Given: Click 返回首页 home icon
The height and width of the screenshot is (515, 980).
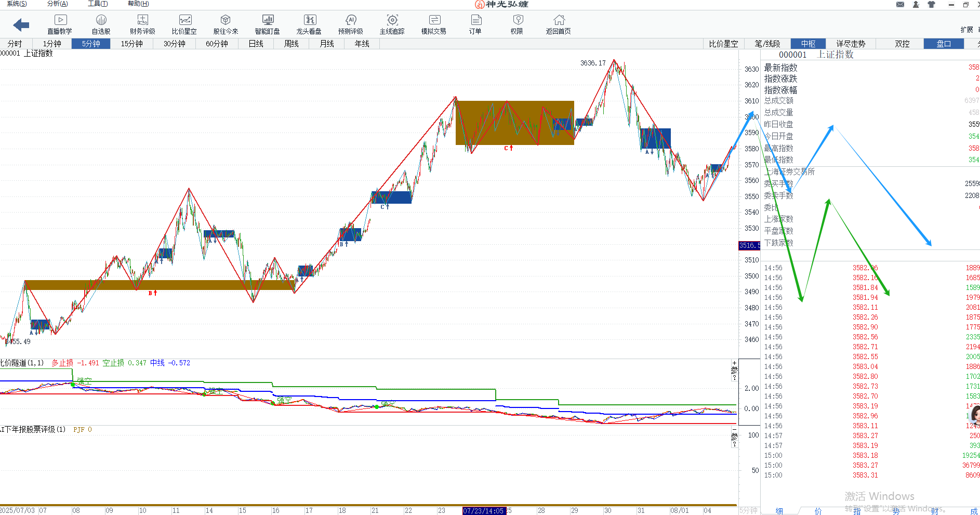Looking at the screenshot, I should coord(559,24).
